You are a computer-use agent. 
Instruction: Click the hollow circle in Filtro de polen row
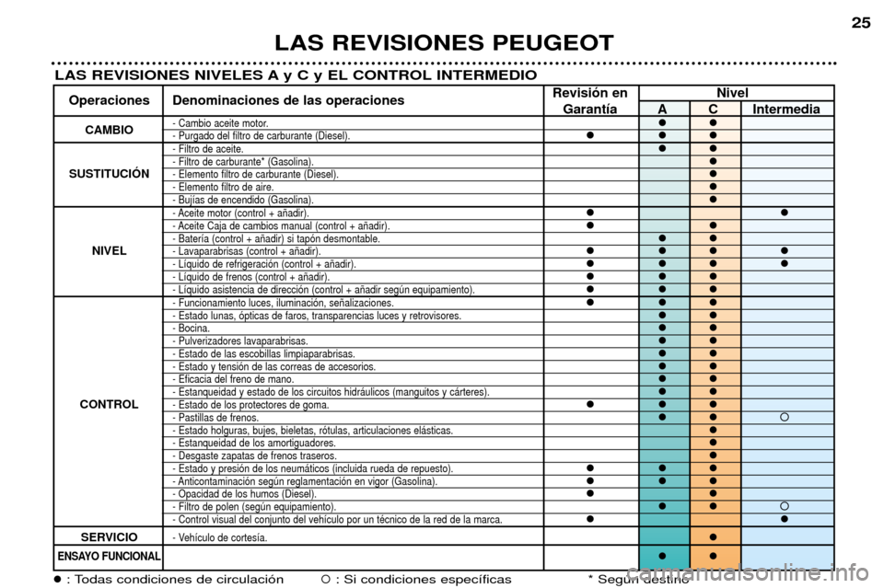click(x=785, y=506)
